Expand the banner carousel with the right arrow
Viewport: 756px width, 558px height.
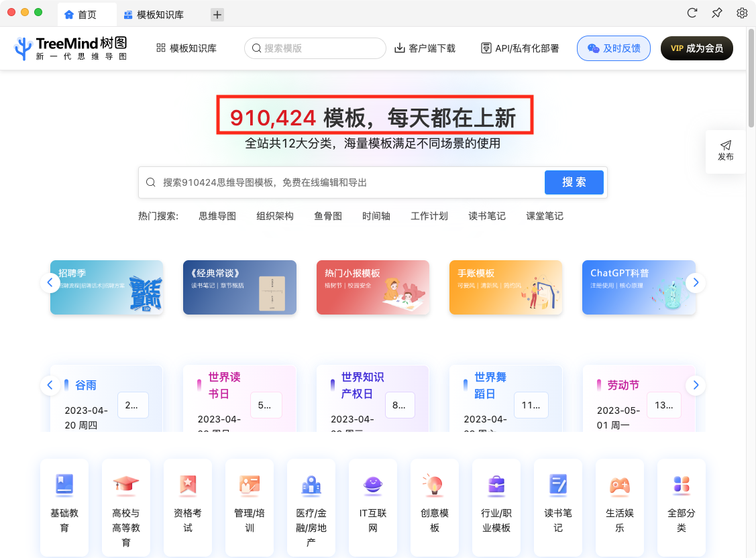(696, 282)
